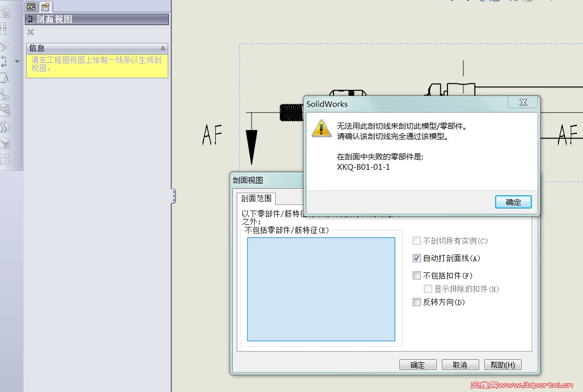Image resolution: width=583 pixels, height=392 pixels.
Task: Click 取消 in the 剖面视图 dialog
Action: point(460,365)
